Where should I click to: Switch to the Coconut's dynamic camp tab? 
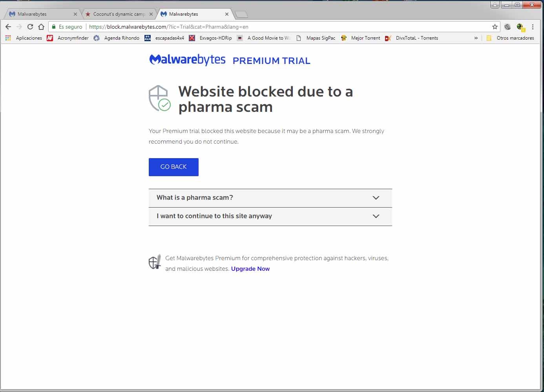(118, 14)
